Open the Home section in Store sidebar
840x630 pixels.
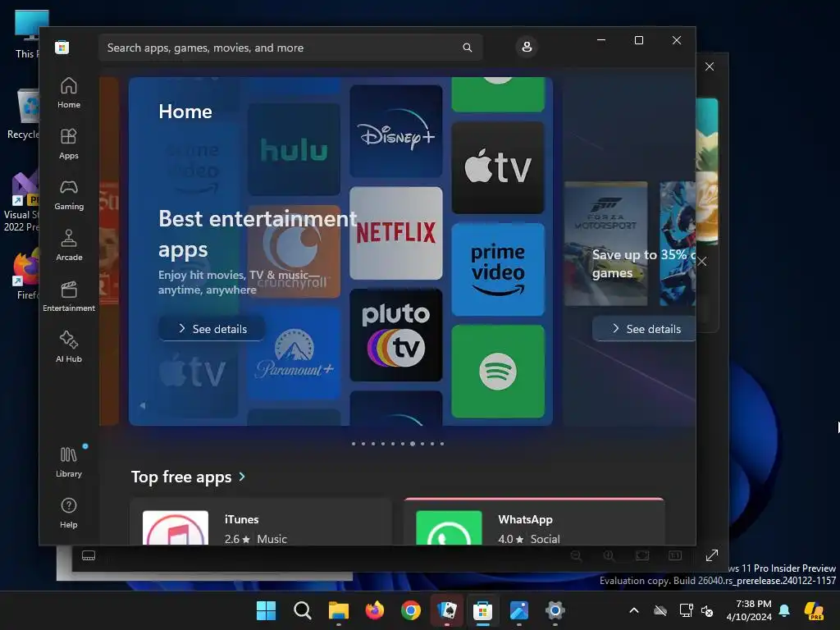[x=69, y=94]
